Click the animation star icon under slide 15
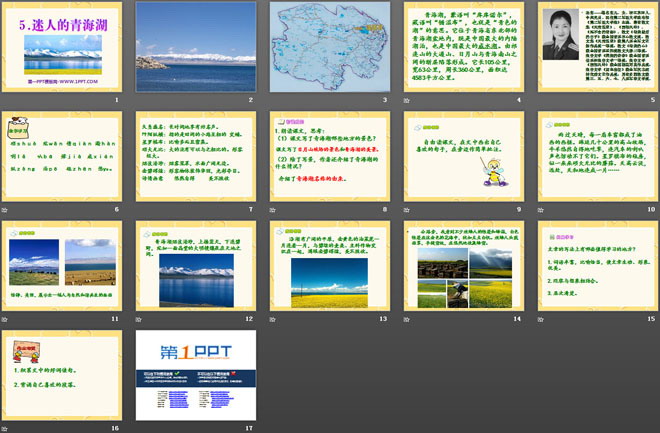The width and height of the screenshot is (660, 433). point(540,319)
